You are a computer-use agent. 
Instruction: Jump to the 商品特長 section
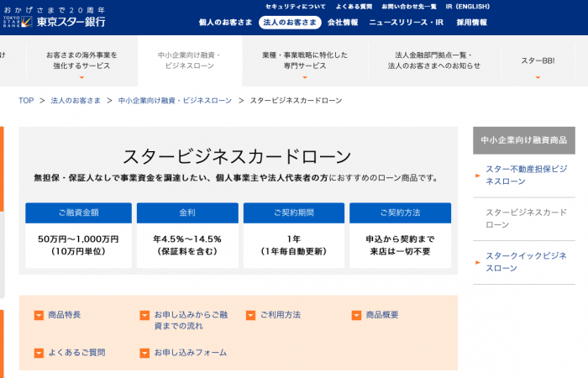click(x=64, y=315)
